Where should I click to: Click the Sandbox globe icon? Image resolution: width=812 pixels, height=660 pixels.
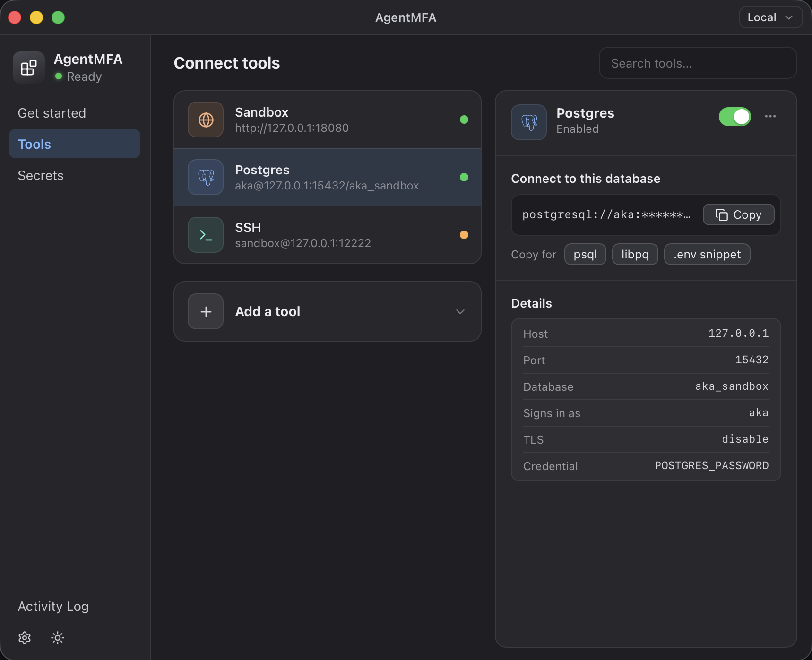(206, 120)
